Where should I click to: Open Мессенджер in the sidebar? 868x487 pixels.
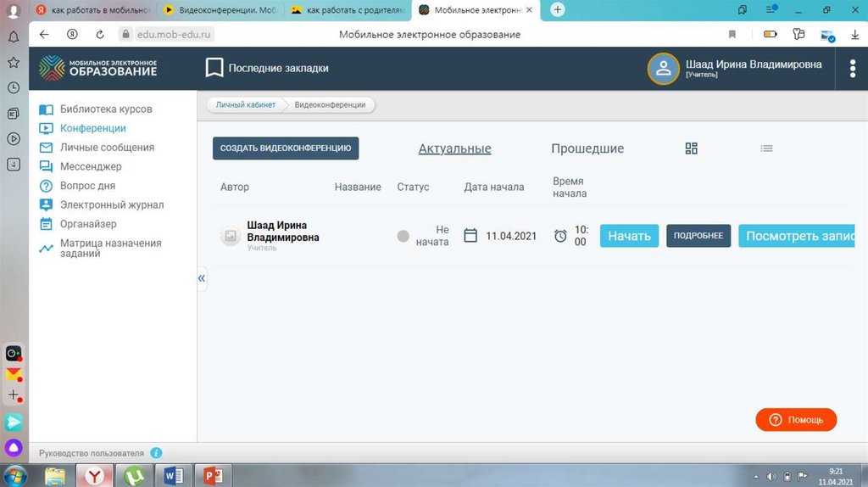pos(81,166)
